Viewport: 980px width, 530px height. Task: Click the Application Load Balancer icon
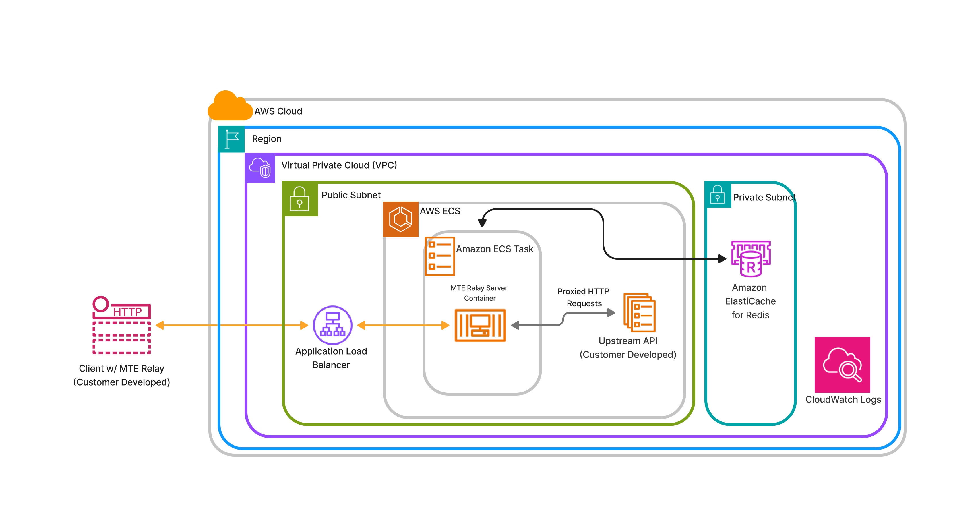coord(332,325)
